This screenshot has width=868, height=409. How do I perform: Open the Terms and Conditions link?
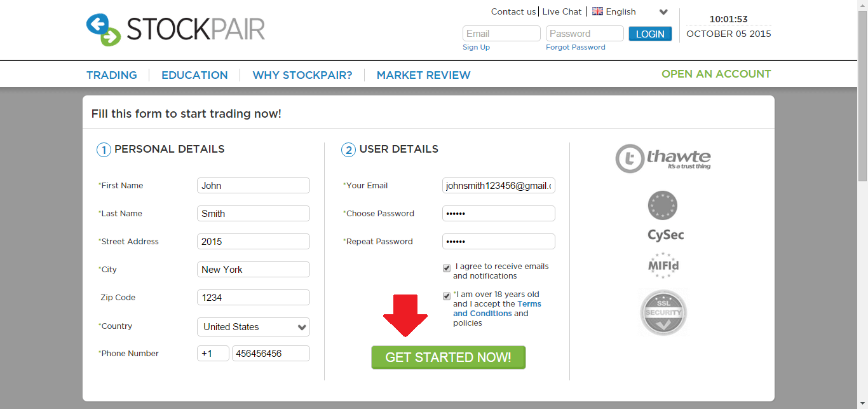(497, 308)
